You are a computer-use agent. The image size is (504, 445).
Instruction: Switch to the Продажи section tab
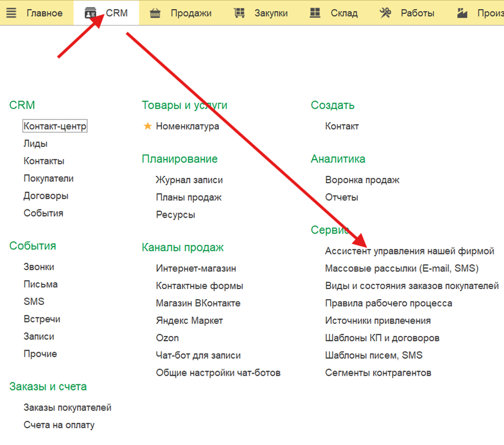pos(191,13)
